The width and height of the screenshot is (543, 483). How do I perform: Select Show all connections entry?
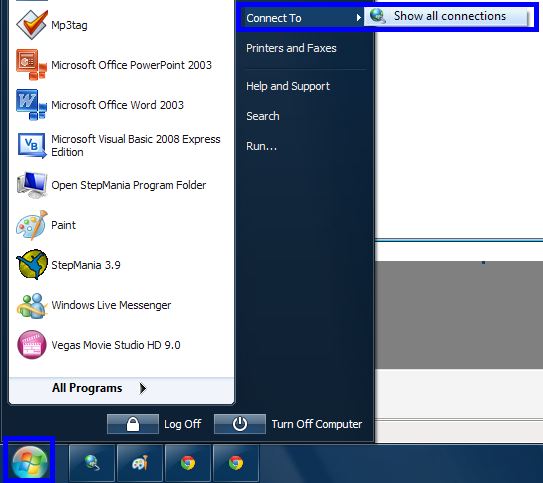pyautogui.click(x=445, y=16)
